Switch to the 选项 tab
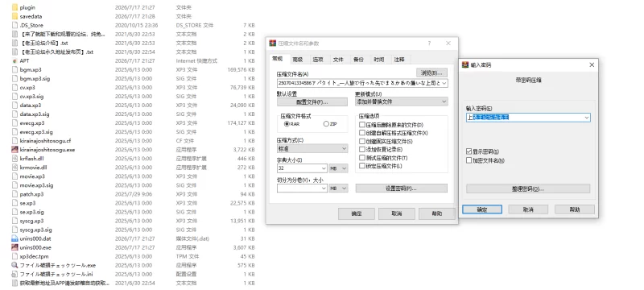This screenshot has height=290, width=644. [318, 60]
